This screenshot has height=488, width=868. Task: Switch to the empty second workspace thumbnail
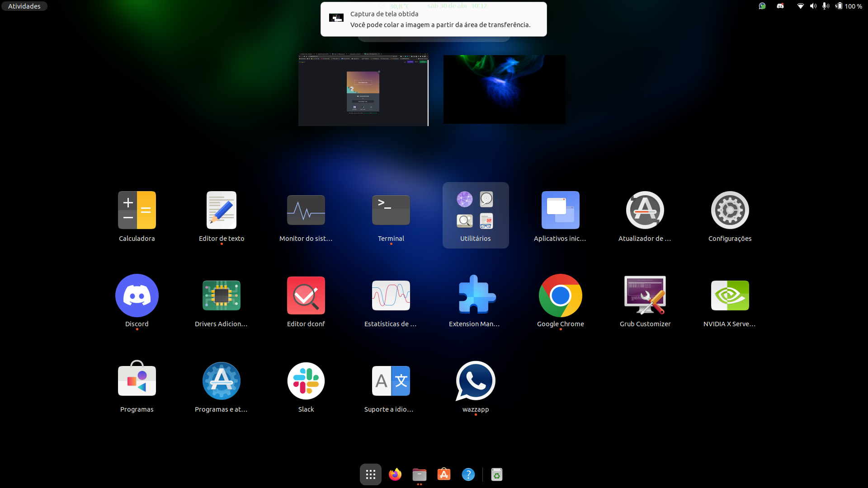coord(505,89)
